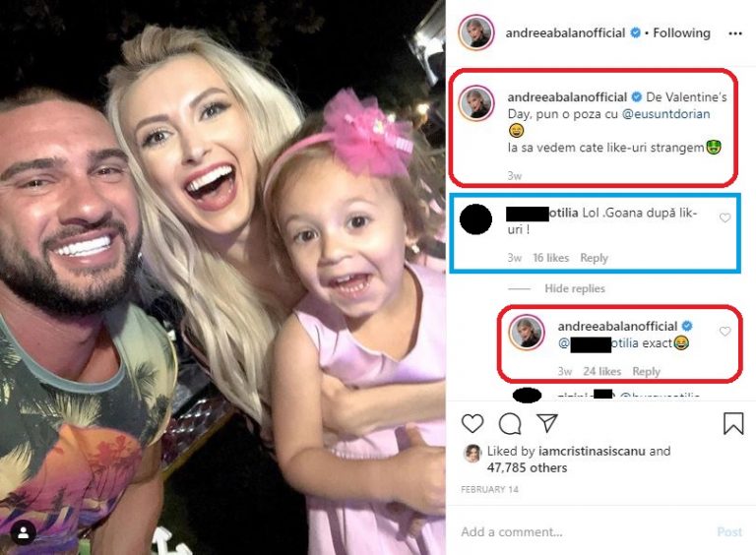View the 16 likes on otilia's comment
This screenshot has height=555, width=756.
coord(550,258)
